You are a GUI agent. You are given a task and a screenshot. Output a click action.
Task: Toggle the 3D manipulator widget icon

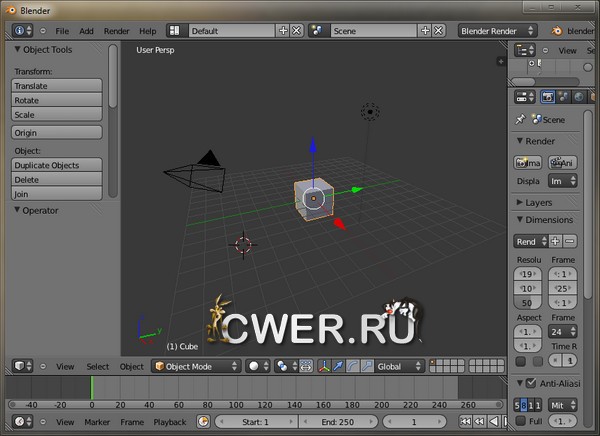(323, 367)
